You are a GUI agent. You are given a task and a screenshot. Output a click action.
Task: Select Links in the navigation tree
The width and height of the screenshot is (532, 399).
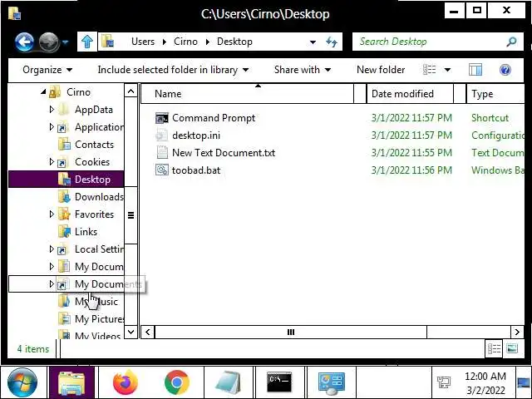(86, 232)
